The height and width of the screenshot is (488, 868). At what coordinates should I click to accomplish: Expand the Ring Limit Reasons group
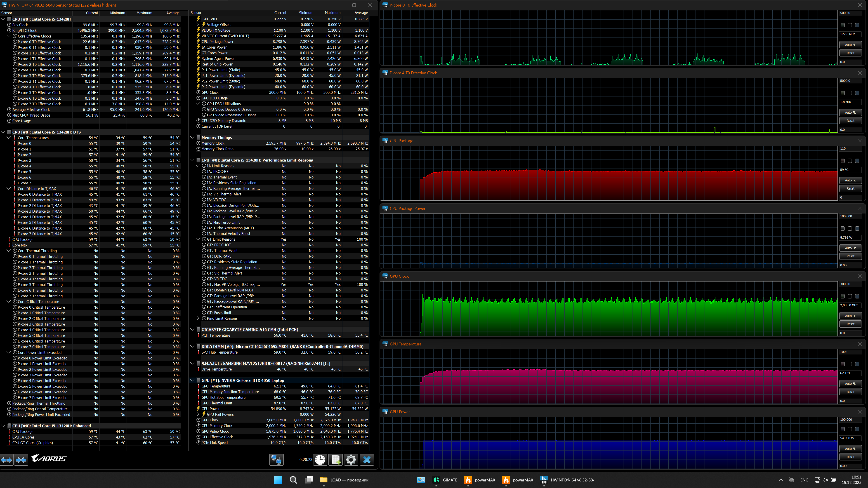click(198, 318)
